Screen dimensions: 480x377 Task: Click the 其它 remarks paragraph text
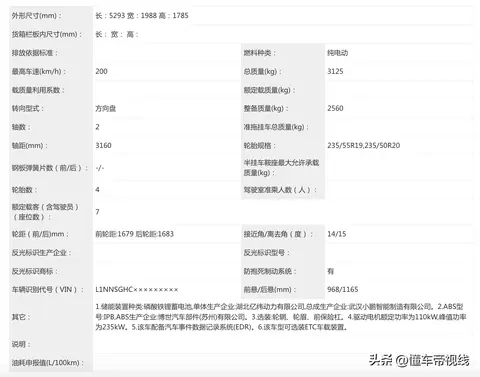click(x=280, y=317)
